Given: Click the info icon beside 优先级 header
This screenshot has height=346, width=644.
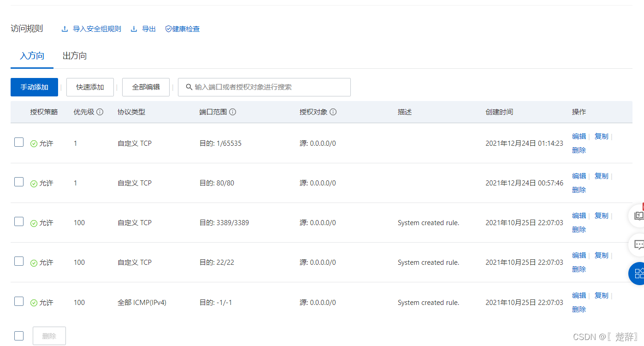Looking at the screenshot, I should coord(100,112).
